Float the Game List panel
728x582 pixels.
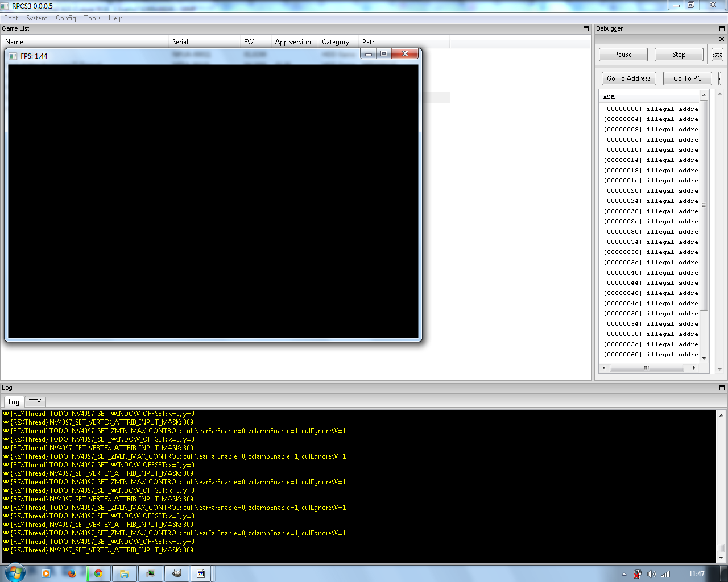tap(586, 28)
